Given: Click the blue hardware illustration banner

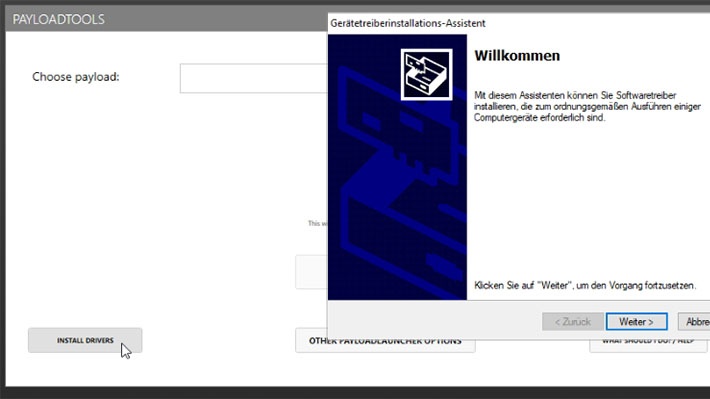Looking at the screenshot, I should pyautogui.click(x=397, y=167).
